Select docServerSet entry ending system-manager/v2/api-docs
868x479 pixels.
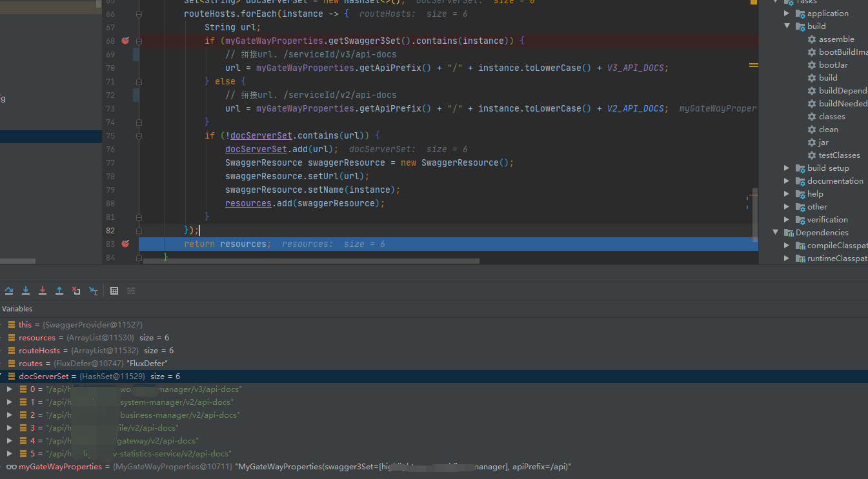tap(434, 402)
